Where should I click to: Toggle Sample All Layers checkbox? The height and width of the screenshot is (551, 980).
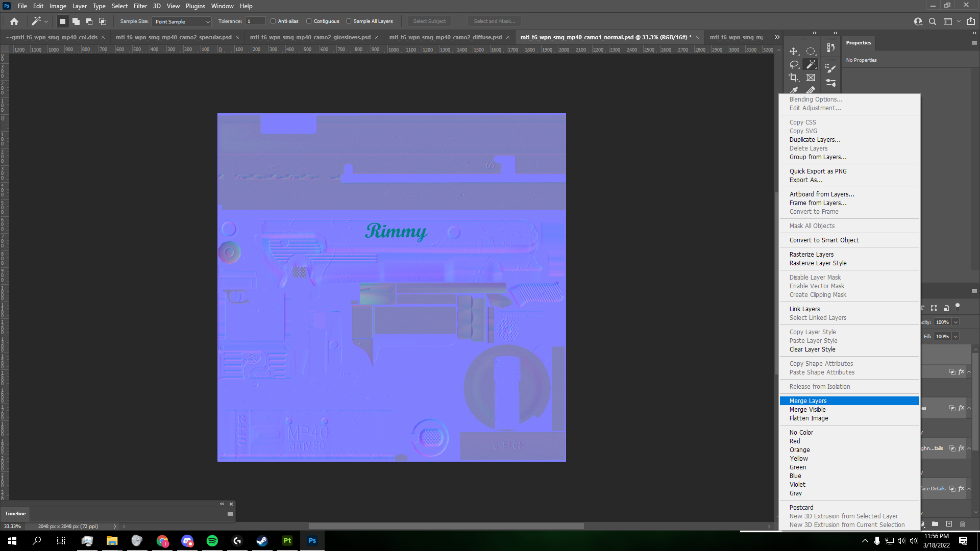(x=349, y=21)
